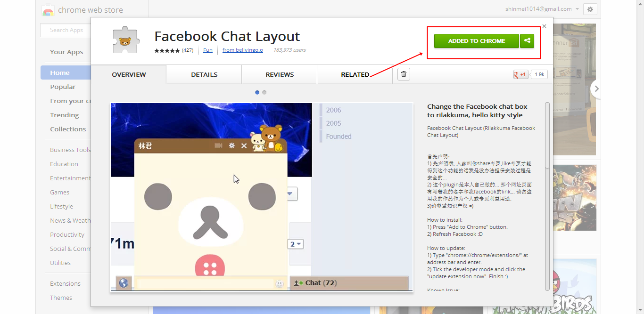Click inside the Search Apps field
This screenshot has width=644, height=314.
click(66, 30)
